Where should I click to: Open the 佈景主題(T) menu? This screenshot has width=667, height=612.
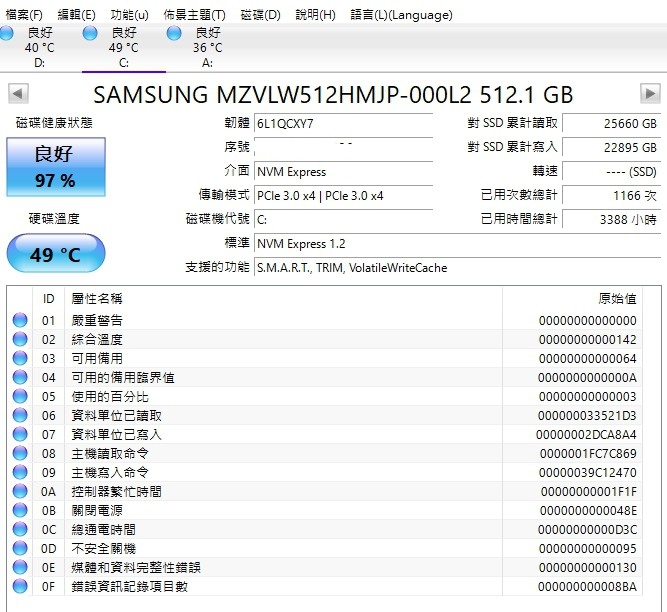tap(194, 15)
